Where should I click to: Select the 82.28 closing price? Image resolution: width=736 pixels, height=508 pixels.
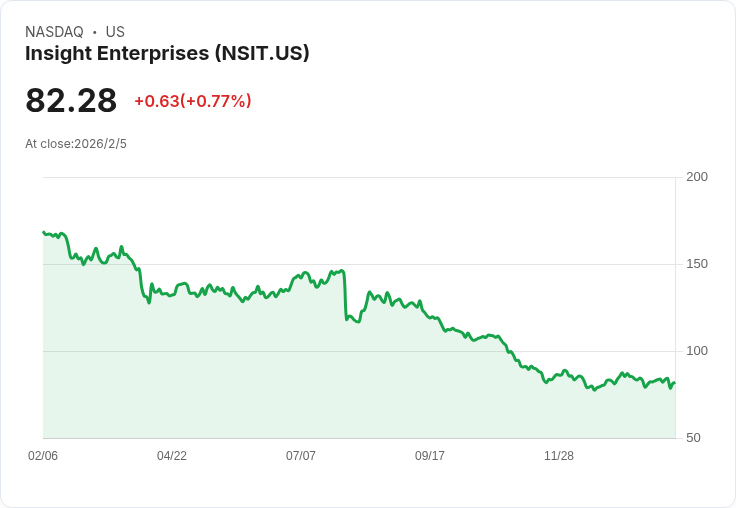click(x=71, y=101)
